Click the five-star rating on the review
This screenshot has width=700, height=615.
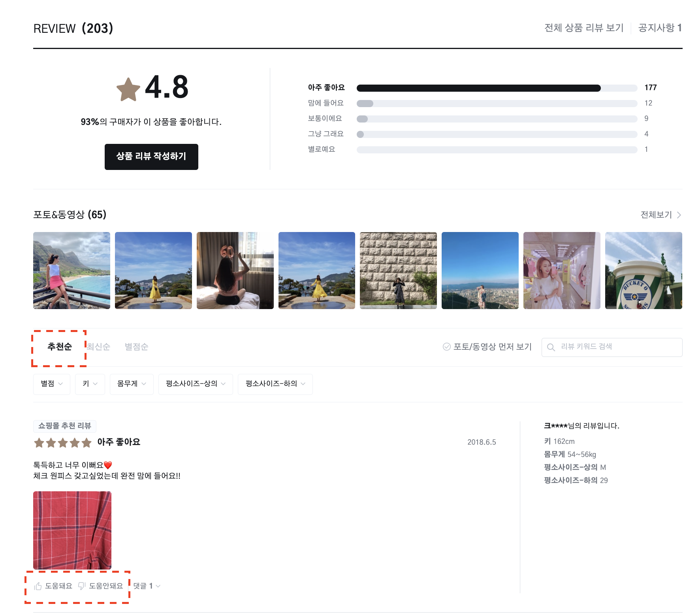(x=63, y=443)
